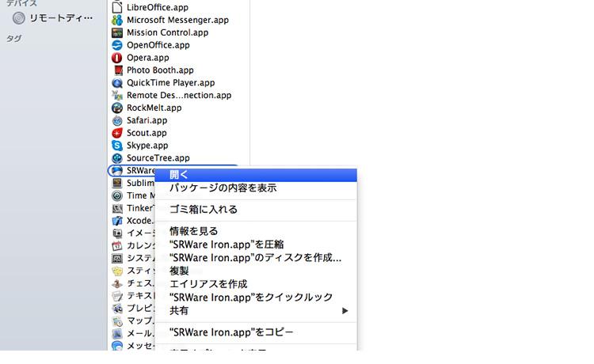
Task: Click the LibreOffice.app document icon
Action: (x=117, y=7)
